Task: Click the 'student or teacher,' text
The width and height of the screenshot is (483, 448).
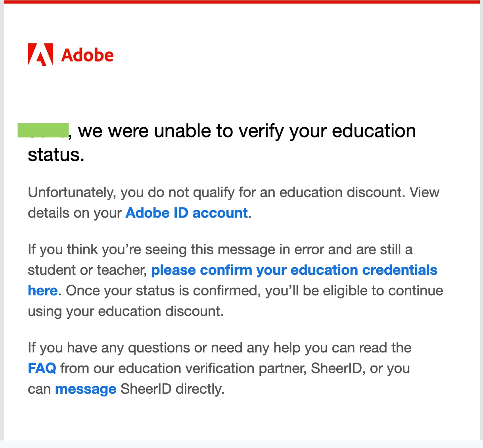Action: (88, 270)
